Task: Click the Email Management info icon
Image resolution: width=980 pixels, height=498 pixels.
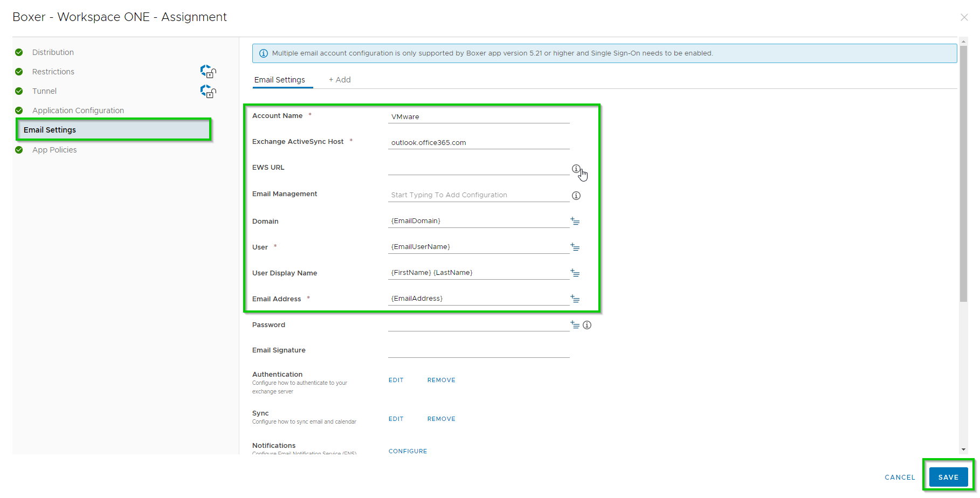Action: coord(576,196)
